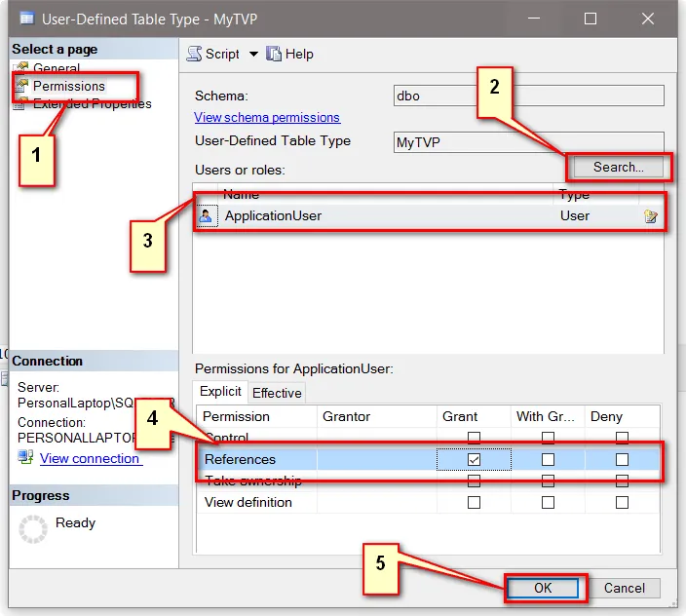
Task: Select the ApplicationUser row
Action: click(430, 215)
